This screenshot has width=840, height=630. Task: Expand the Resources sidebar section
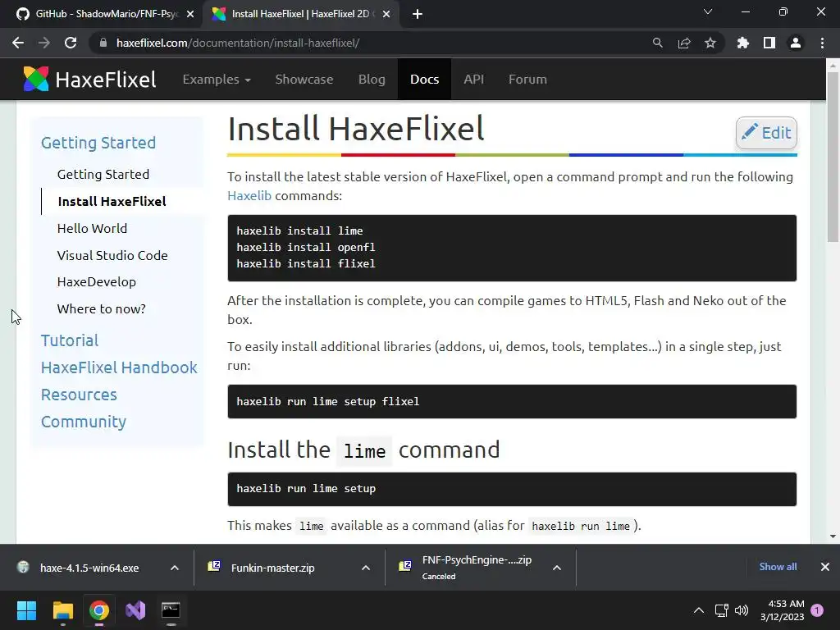click(79, 395)
